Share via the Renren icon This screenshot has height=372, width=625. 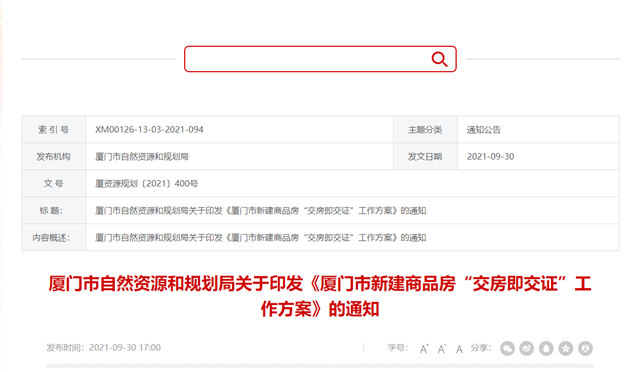(585, 348)
